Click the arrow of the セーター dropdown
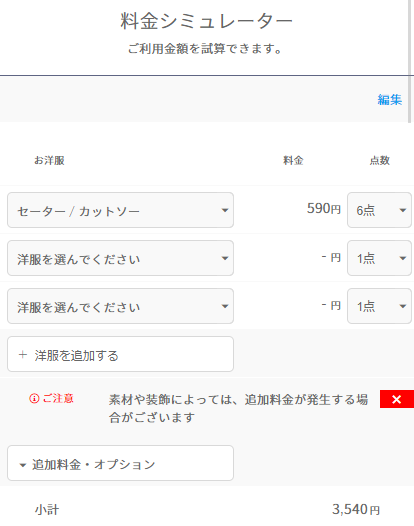The image size is (414, 526). (x=225, y=210)
